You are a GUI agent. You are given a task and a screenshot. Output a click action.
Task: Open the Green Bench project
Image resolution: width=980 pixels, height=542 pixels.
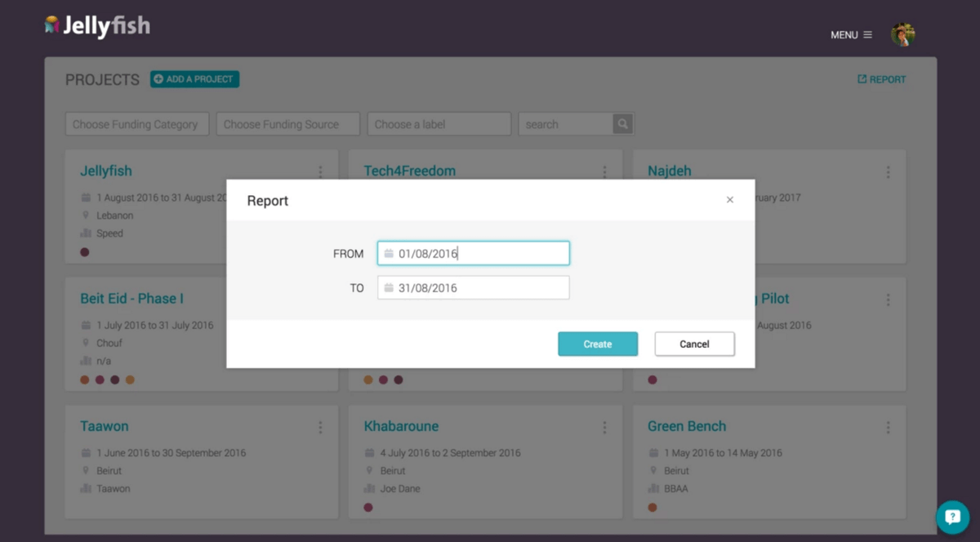687,426
